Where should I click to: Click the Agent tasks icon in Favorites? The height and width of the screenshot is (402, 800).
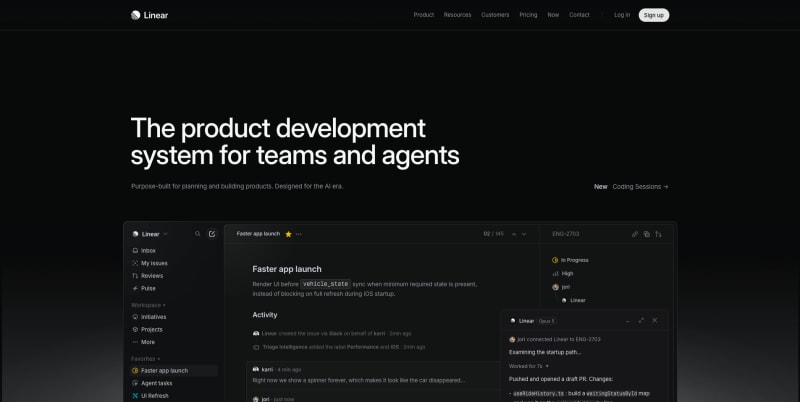tap(135, 383)
